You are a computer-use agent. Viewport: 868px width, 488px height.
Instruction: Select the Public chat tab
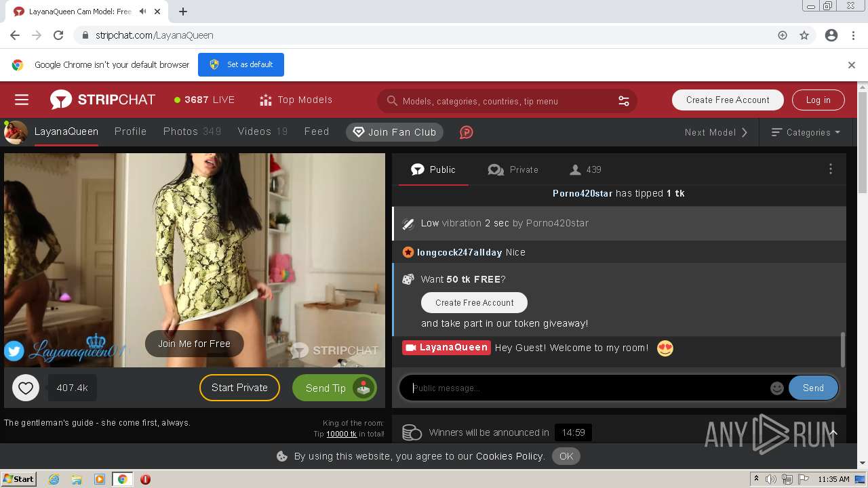pos(433,169)
